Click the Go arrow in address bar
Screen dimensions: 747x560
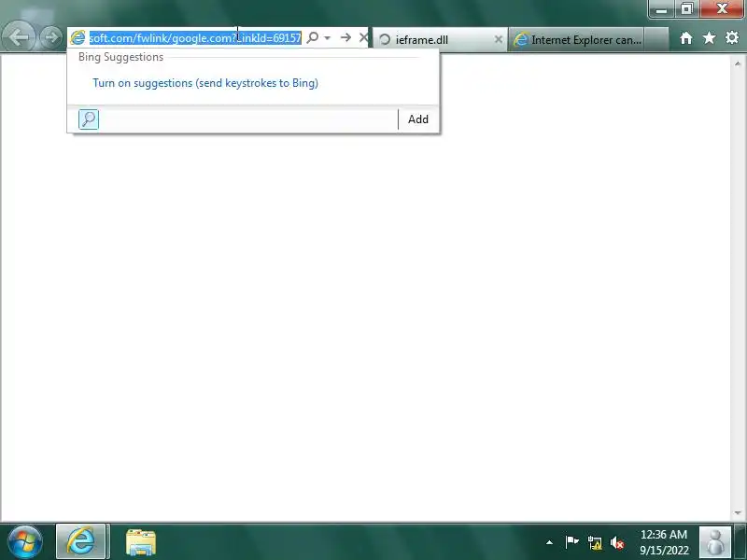tap(345, 37)
